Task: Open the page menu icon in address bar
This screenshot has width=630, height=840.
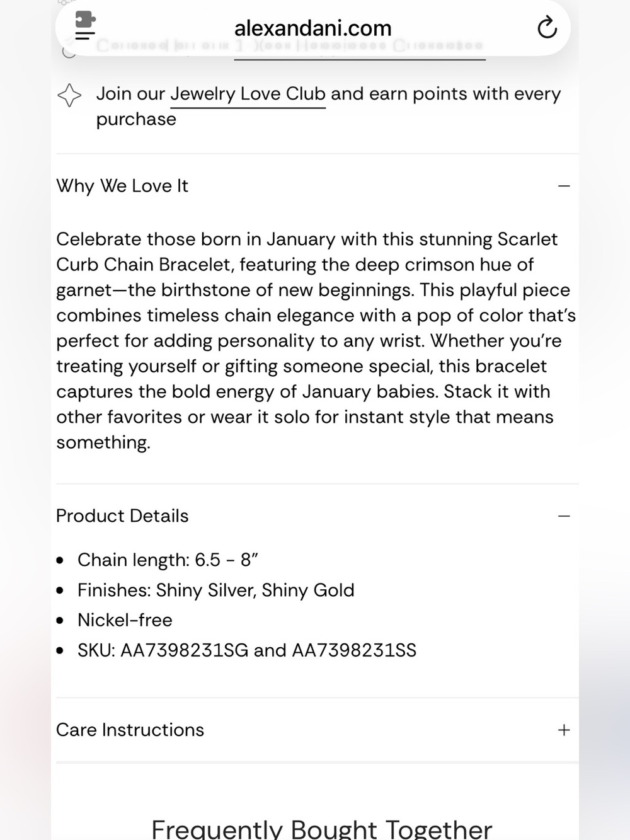Action: click(85, 26)
